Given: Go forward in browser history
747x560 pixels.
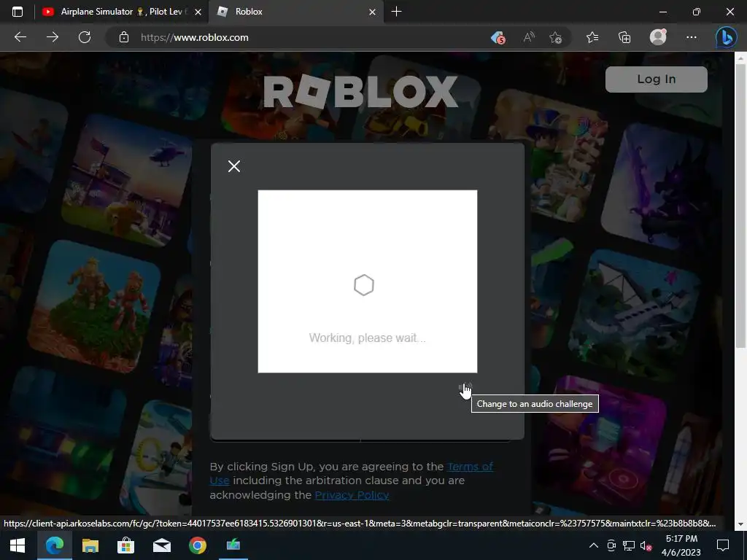Looking at the screenshot, I should pos(53,37).
